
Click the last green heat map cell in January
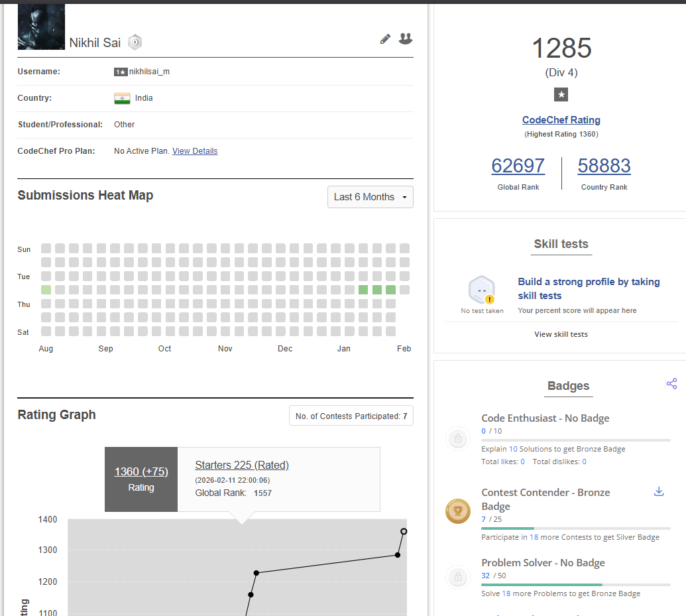click(390, 290)
